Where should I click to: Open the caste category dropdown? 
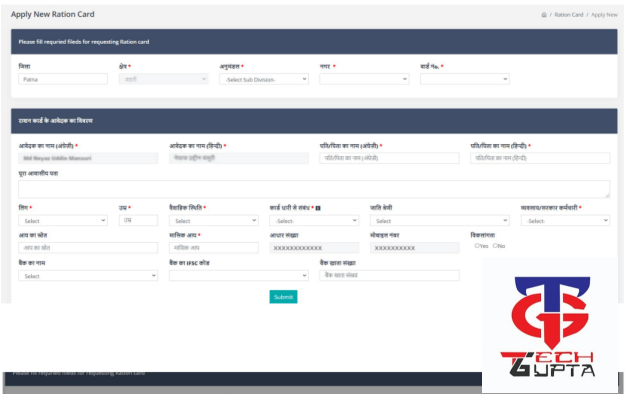440,221
